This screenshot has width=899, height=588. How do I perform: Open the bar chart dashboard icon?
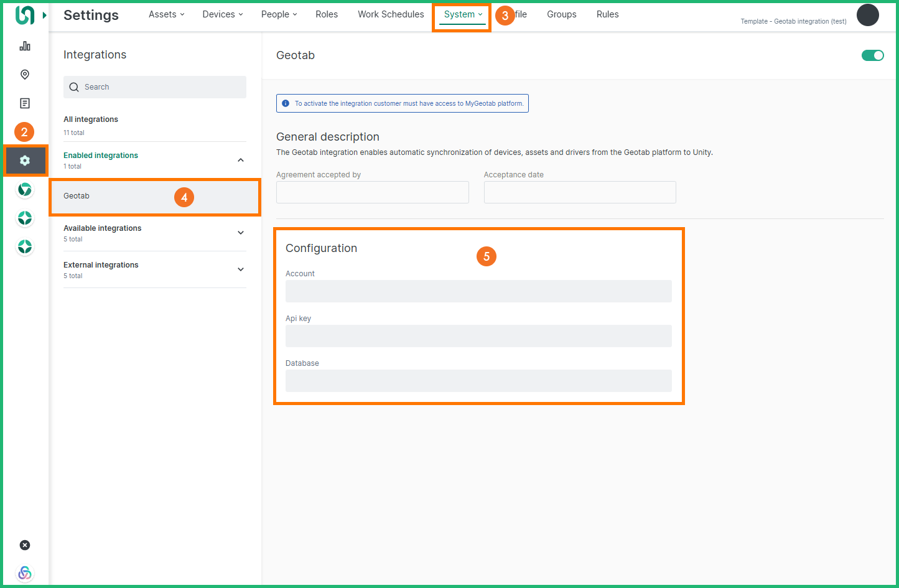(x=25, y=46)
